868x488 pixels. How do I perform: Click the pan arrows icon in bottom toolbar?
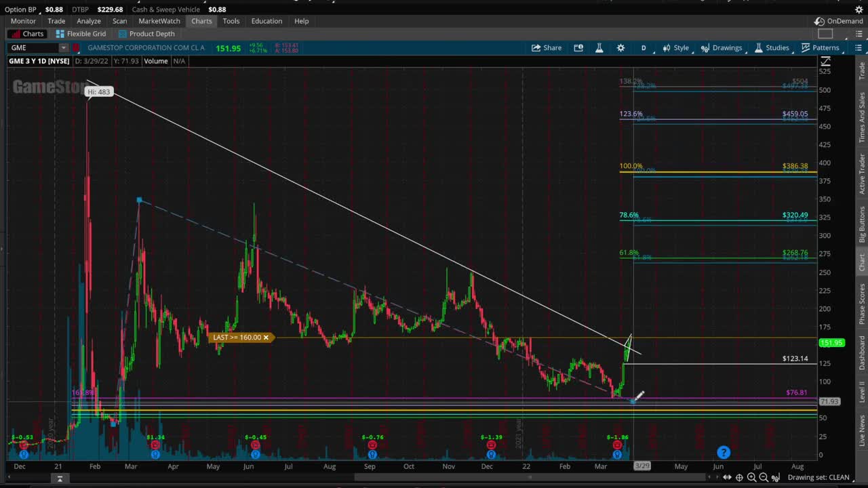[x=727, y=477]
